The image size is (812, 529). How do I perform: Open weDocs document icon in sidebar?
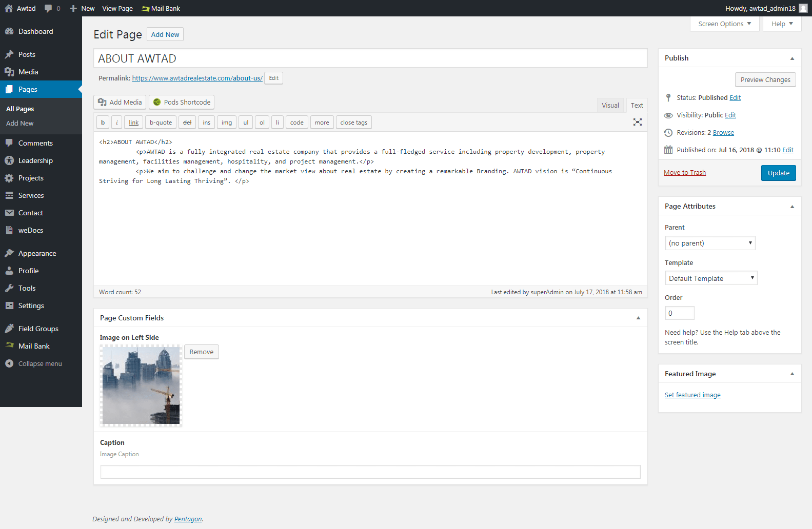point(9,230)
